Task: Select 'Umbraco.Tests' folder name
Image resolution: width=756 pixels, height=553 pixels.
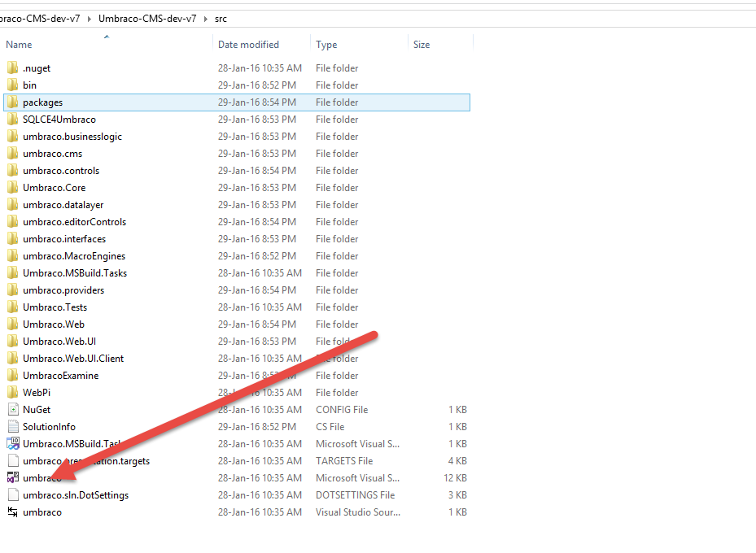Action: tap(55, 307)
